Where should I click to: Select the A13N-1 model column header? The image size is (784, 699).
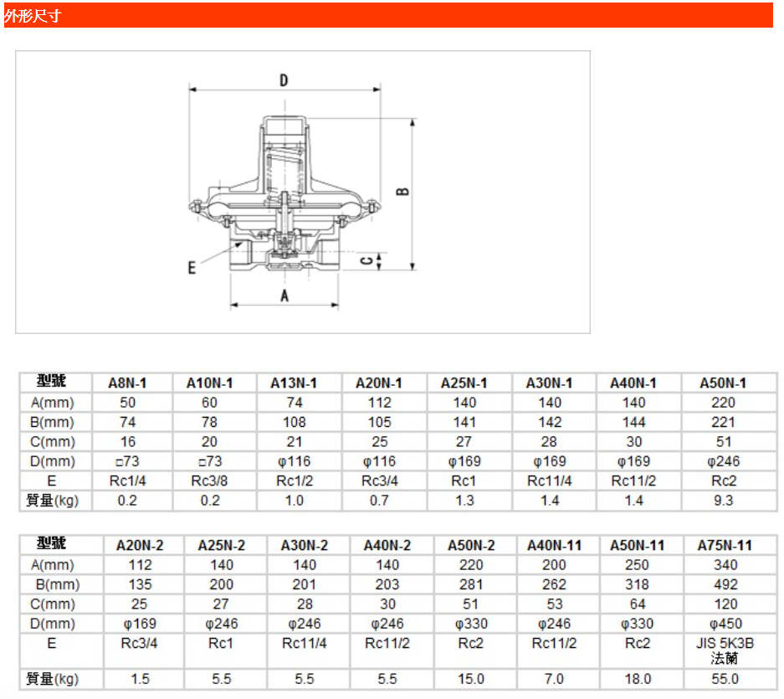click(x=294, y=383)
